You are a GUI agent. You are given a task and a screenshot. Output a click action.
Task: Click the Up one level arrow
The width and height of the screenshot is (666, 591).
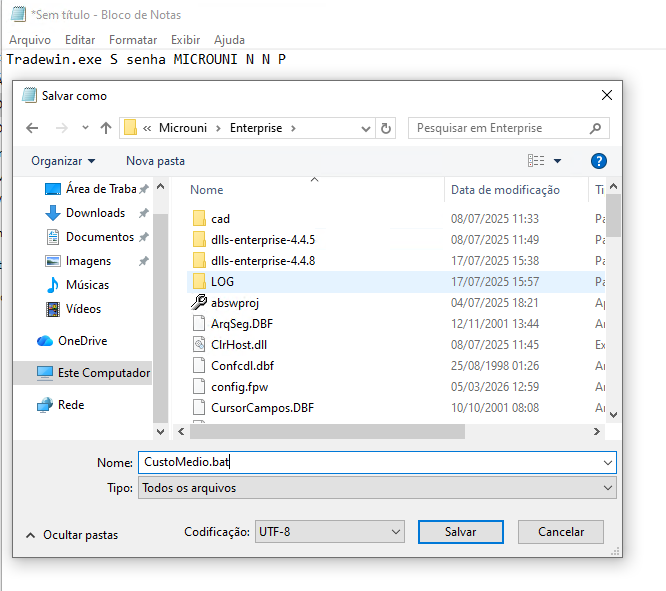pyautogui.click(x=105, y=128)
